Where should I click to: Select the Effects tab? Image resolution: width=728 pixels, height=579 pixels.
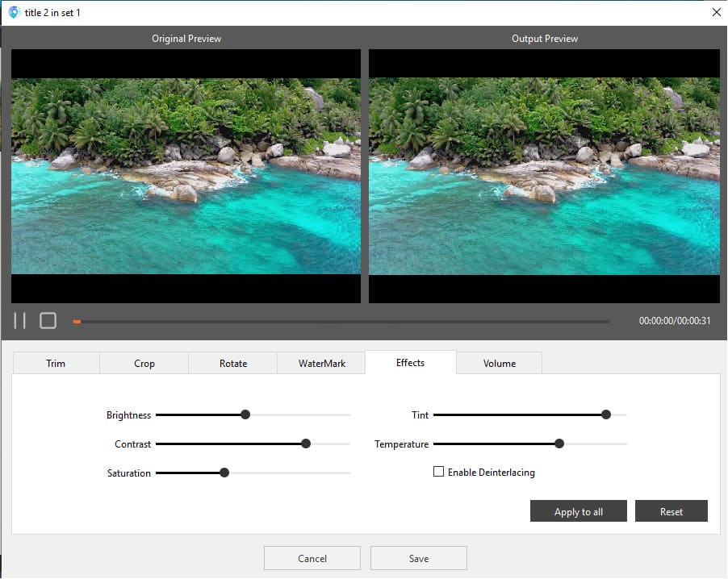click(x=410, y=363)
